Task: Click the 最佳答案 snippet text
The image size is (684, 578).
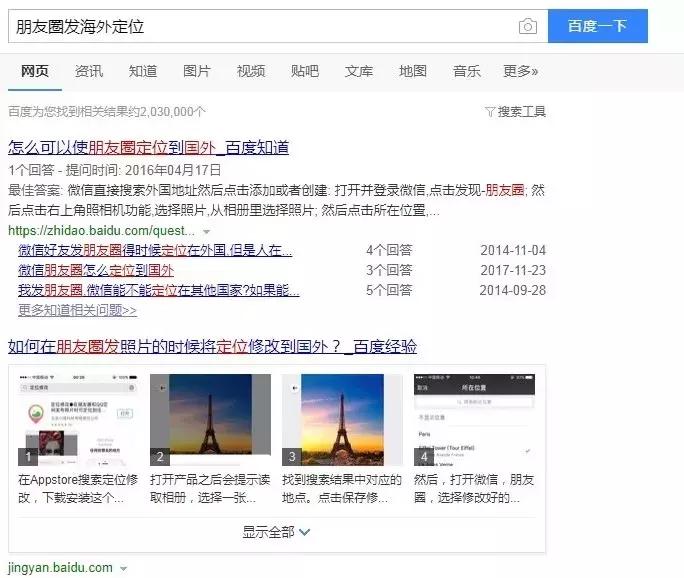Action: pos(277,201)
